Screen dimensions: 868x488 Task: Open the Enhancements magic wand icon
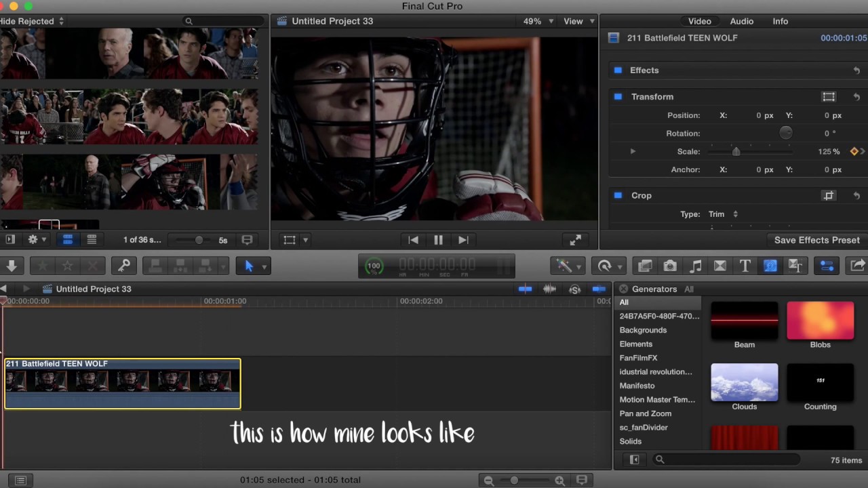tap(564, 266)
